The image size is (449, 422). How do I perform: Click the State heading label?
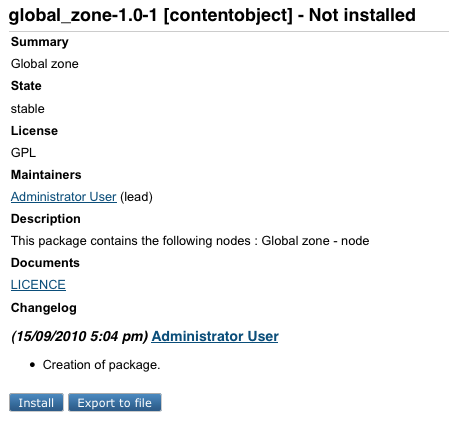[26, 86]
